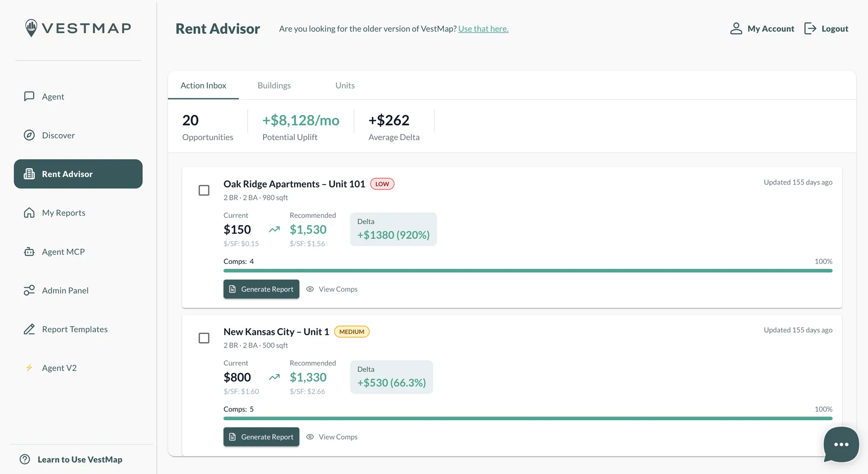Click the Delta +$530 (66.3%) box
Screen dimensions: 868x474
(x=392, y=377)
